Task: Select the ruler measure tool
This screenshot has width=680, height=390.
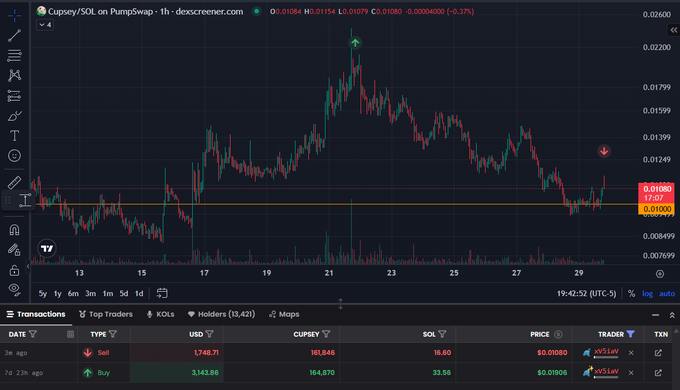Action: coord(14,183)
